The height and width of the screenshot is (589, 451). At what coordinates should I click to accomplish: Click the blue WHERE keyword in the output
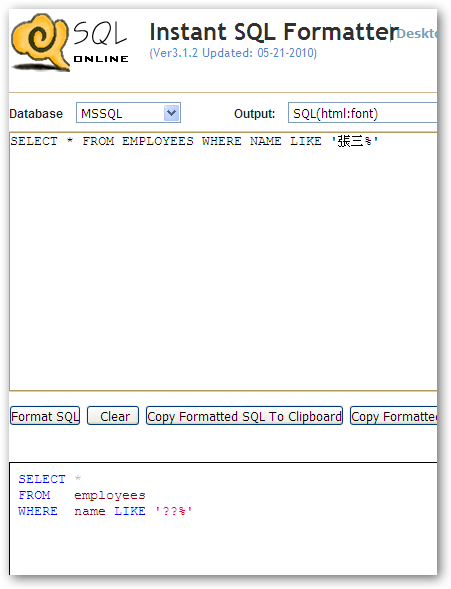click(38, 511)
